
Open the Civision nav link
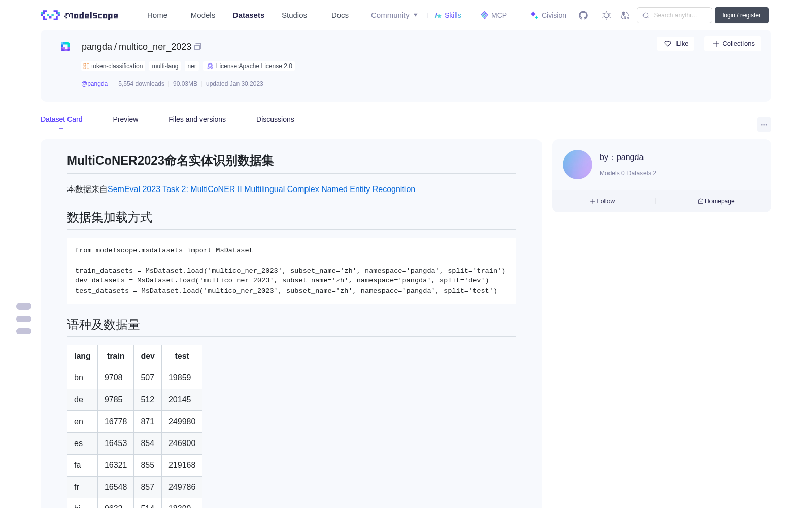click(548, 15)
